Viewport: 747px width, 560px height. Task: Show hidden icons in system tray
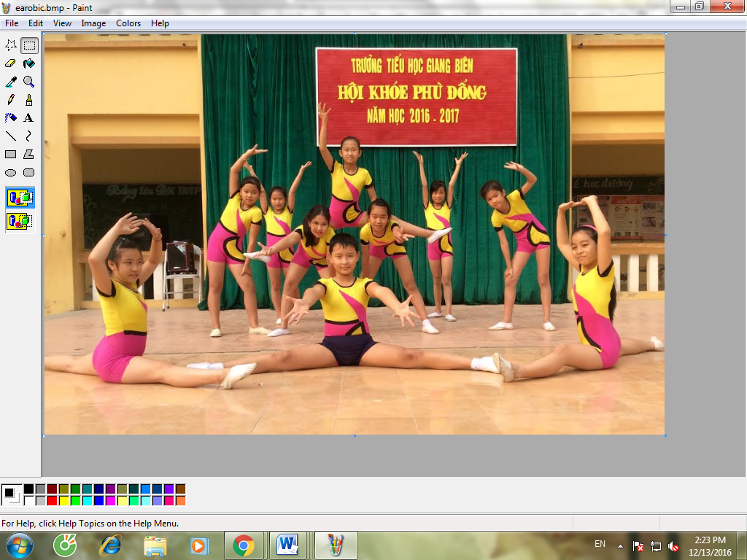coord(620,545)
